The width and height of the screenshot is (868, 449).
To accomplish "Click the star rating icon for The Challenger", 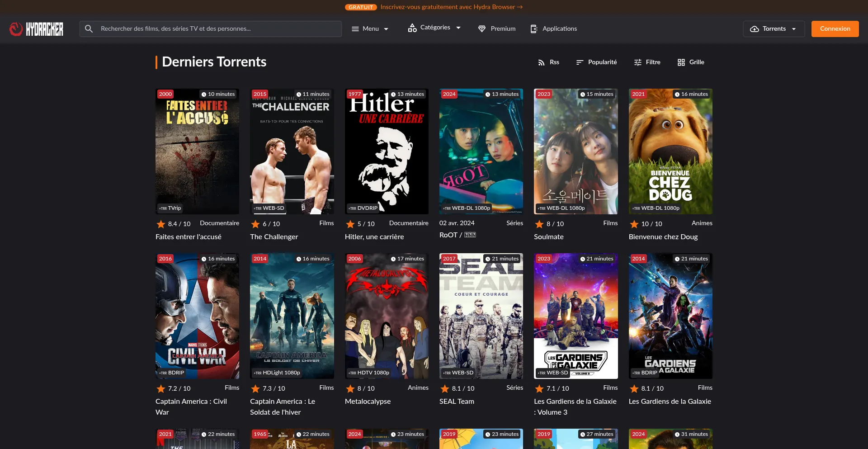I will (x=255, y=224).
